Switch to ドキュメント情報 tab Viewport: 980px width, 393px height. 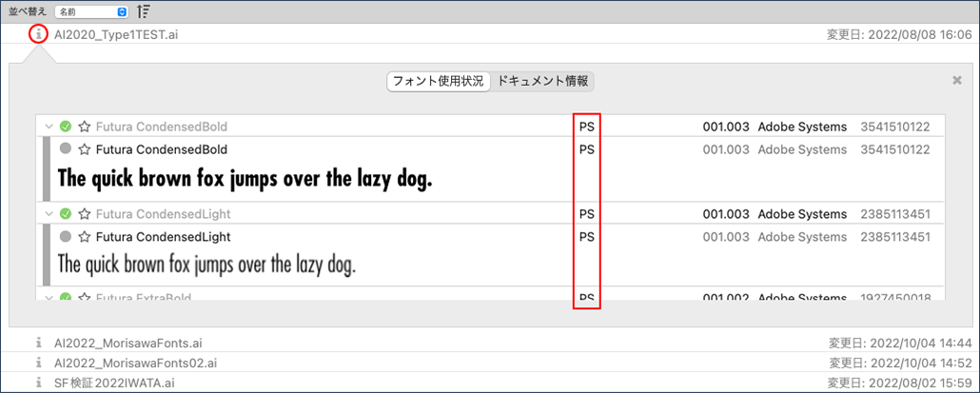(x=542, y=81)
